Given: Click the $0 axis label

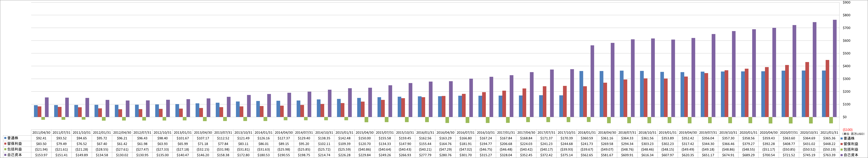Looking at the screenshot, I should pyautogui.click(x=844, y=117).
